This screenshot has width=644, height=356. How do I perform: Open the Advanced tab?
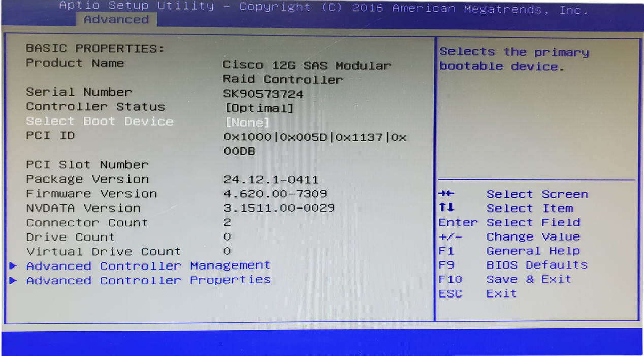(x=116, y=20)
